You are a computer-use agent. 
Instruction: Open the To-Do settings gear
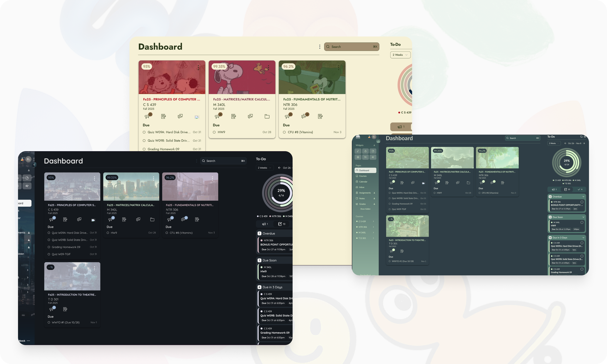point(585,137)
